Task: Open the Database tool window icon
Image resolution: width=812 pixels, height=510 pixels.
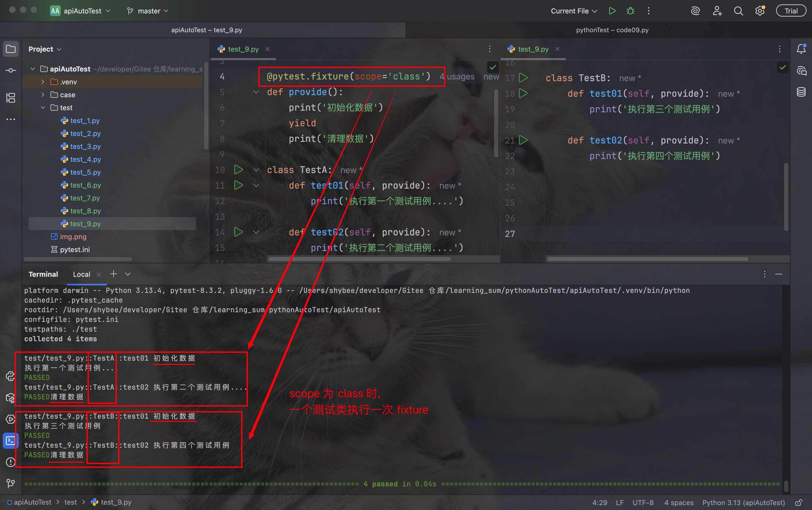Action: 801,92
